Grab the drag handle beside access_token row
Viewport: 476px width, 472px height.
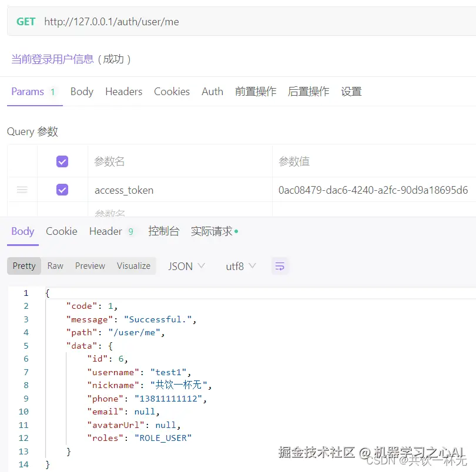[x=22, y=190]
